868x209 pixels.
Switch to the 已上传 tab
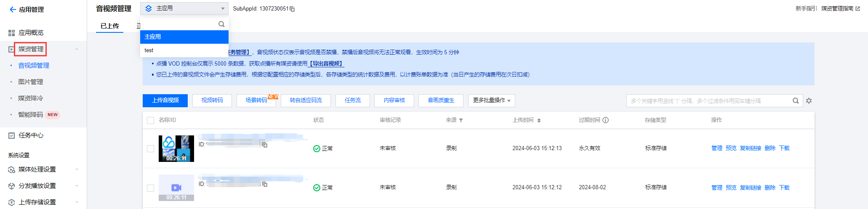pos(109,26)
